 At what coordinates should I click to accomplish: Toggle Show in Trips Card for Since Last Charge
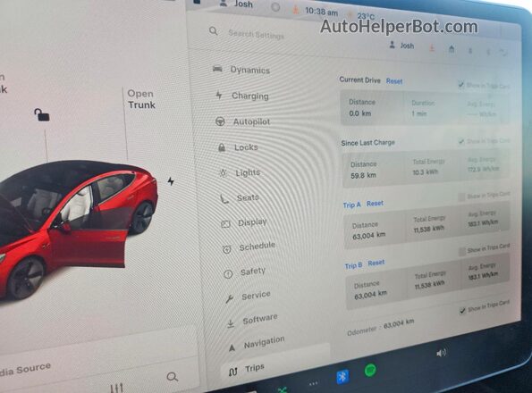tap(461, 141)
